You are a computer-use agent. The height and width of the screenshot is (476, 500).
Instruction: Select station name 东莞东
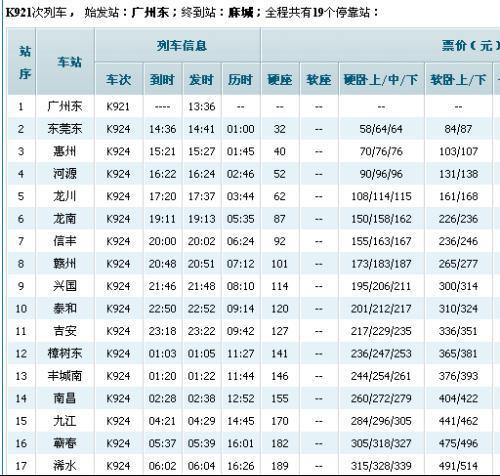pos(65,129)
